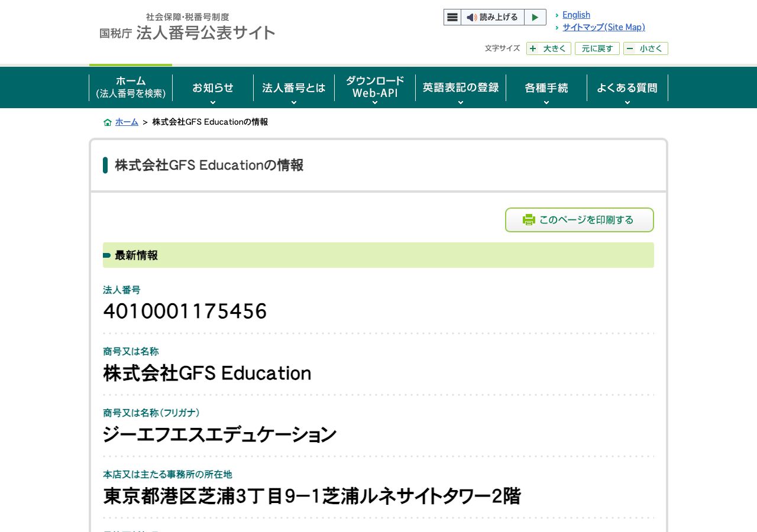Screen dimensions: 757x532
Task: Click the home icon in the breadcrumb
Action: coord(108,122)
